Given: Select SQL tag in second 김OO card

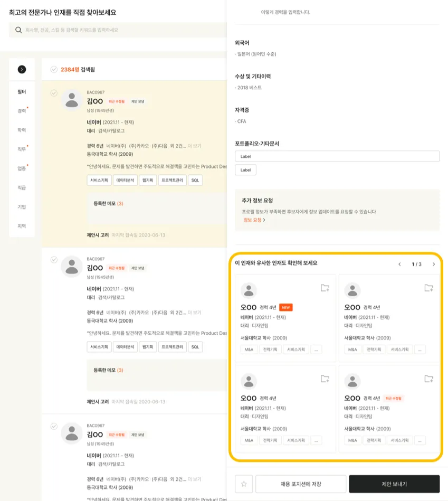Looking at the screenshot, I should 195,347.
